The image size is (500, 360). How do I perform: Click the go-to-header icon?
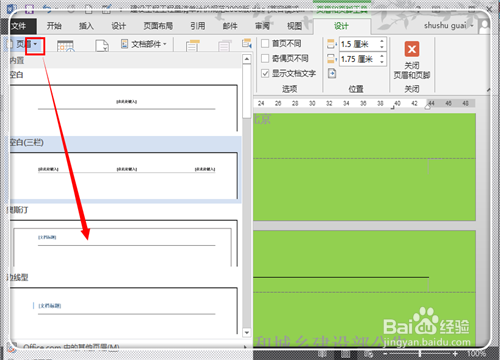[193, 46]
